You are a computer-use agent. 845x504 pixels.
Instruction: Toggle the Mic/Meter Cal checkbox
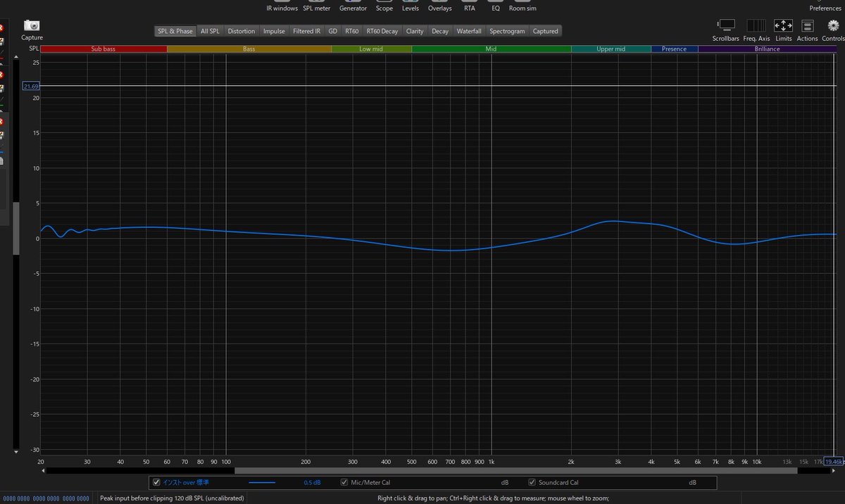[344, 482]
